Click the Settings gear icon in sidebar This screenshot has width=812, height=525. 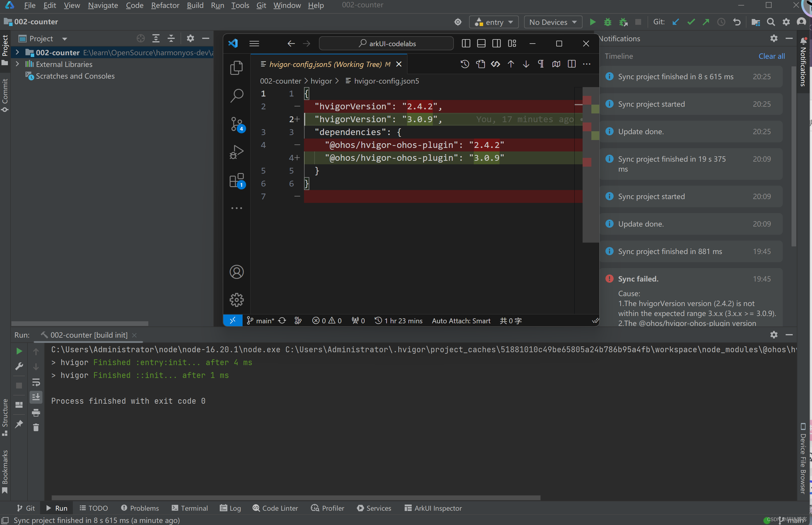(x=236, y=300)
